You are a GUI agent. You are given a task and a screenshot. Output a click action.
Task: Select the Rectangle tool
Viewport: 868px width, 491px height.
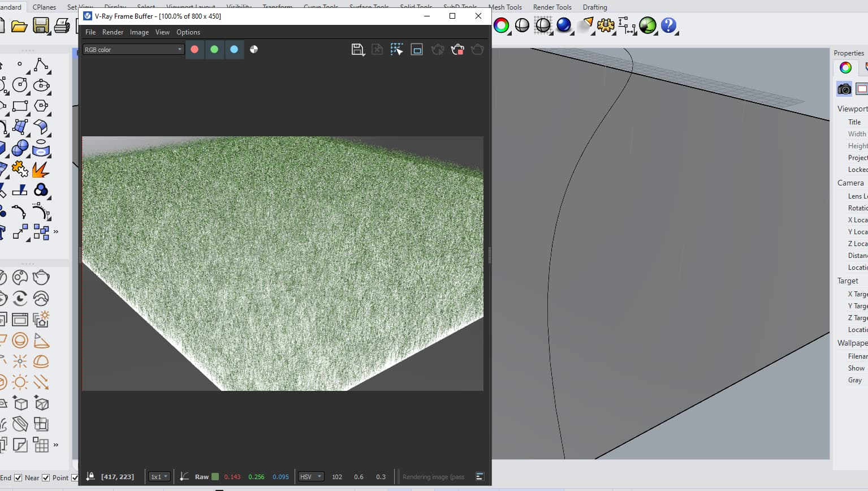pyautogui.click(x=20, y=106)
